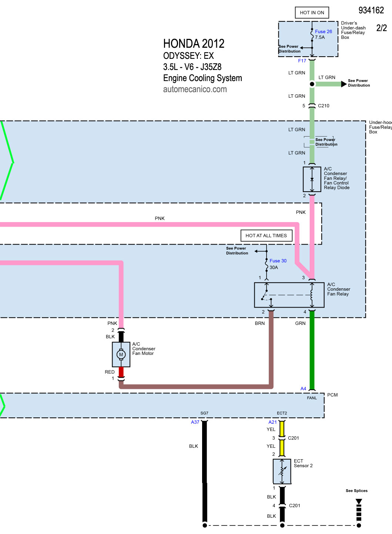Click the A/C Condenser Fan Motor label

coord(144,349)
